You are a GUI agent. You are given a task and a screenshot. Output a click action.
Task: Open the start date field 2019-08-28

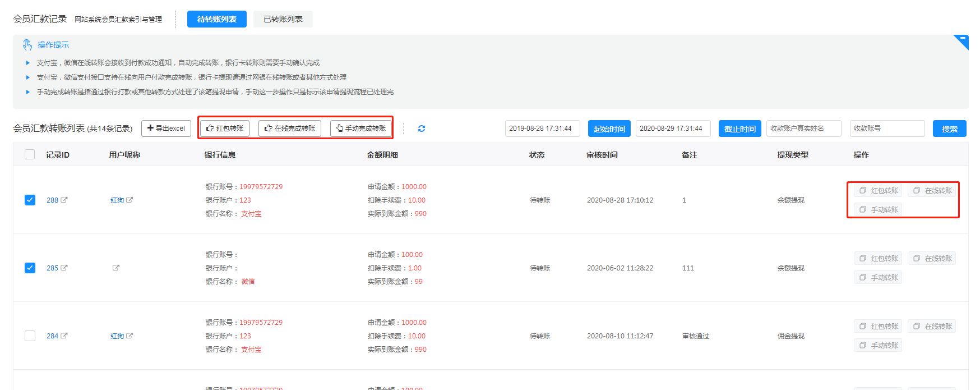(542, 129)
